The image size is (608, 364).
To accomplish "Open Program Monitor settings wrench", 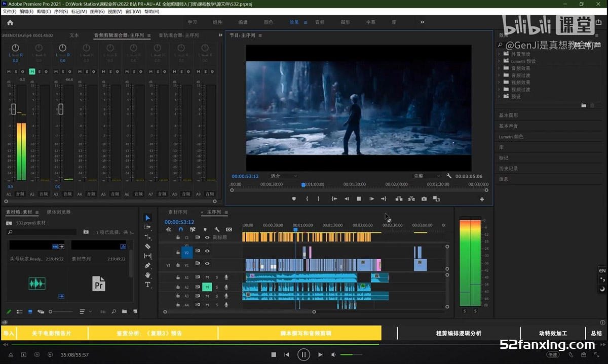I will pos(449,176).
